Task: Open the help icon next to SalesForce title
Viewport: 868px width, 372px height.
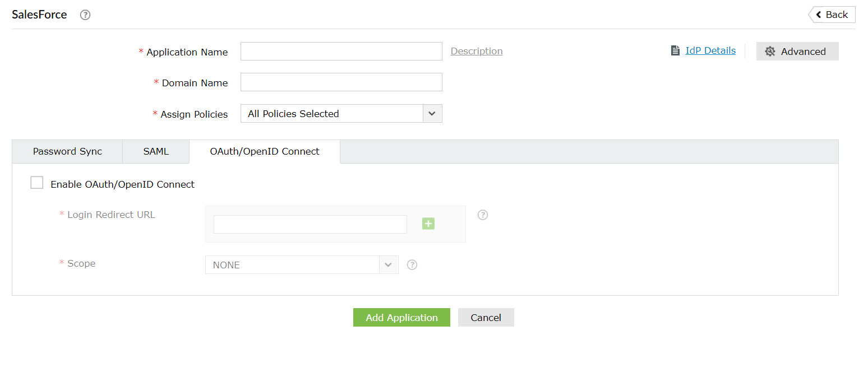Action: [x=85, y=15]
